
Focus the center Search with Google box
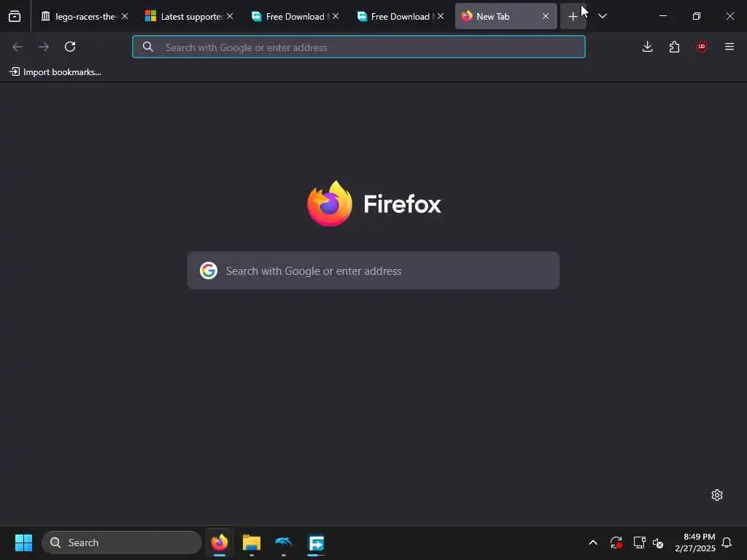click(x=373, y=271)
